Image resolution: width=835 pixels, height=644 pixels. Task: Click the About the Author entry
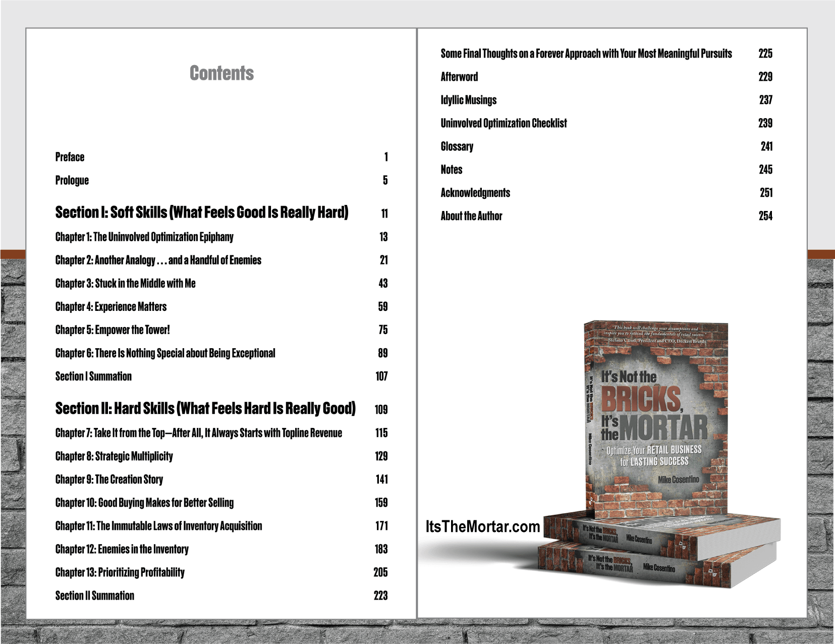pyautogui.click(x=471, y=216)
